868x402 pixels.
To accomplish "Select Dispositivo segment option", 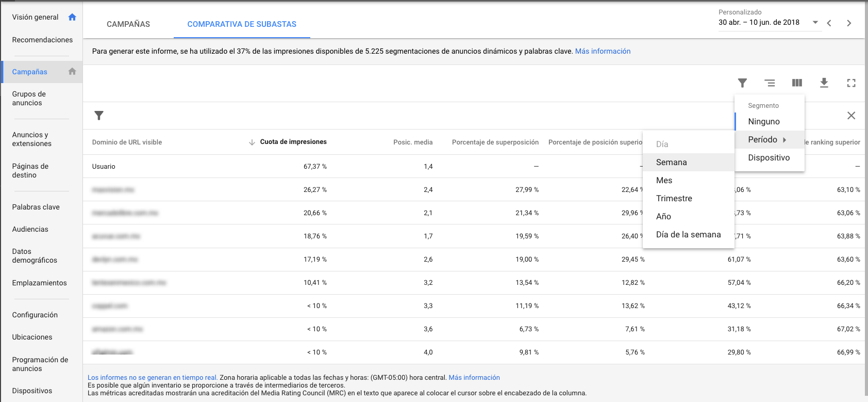I will pos(769,157).
